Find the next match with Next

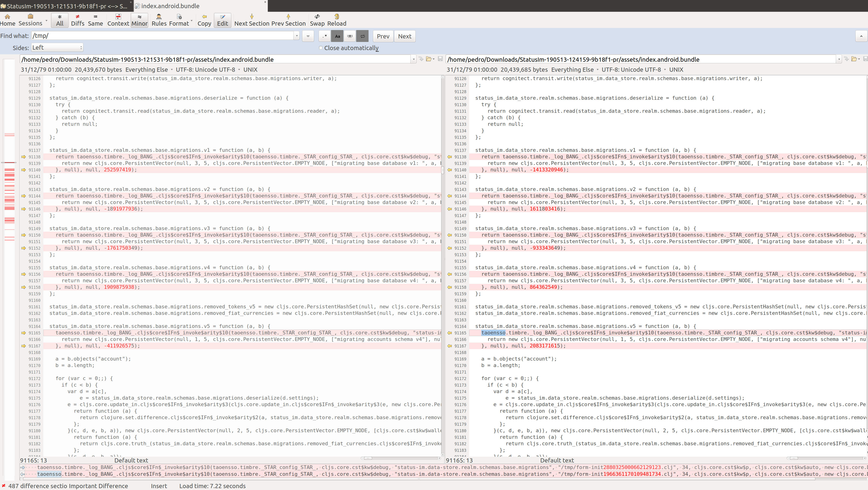pos(405,36)
